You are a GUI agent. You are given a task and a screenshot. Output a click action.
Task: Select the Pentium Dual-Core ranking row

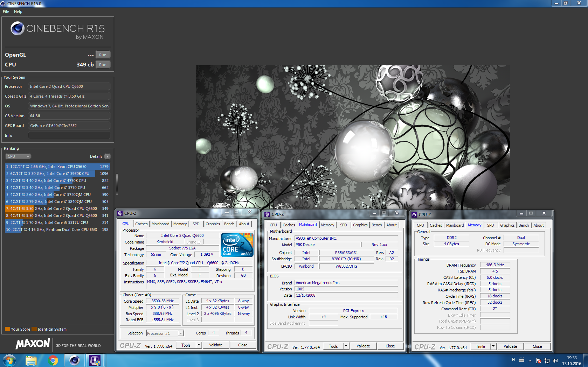click(x=57, y=230)
